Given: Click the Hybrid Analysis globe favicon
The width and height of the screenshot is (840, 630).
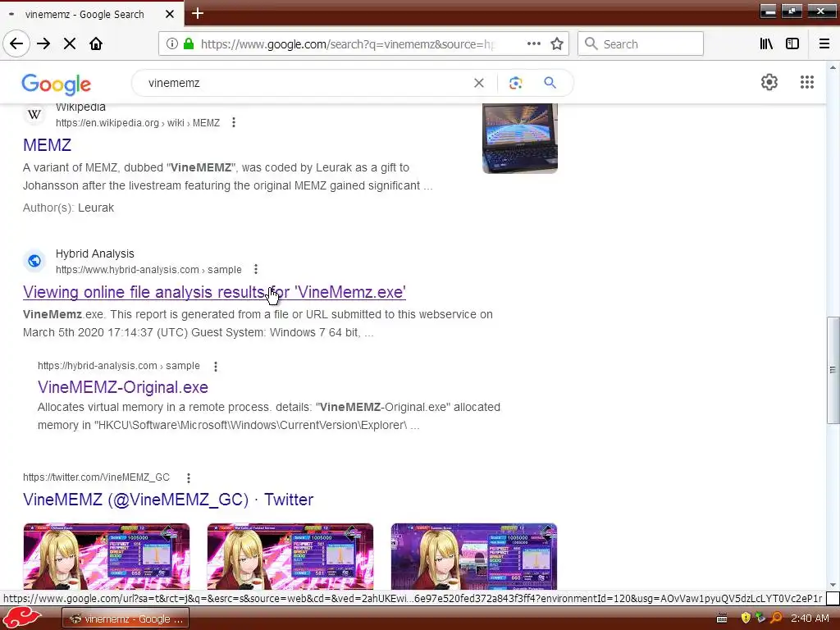Looking at the screenshot, I should 34,261.
